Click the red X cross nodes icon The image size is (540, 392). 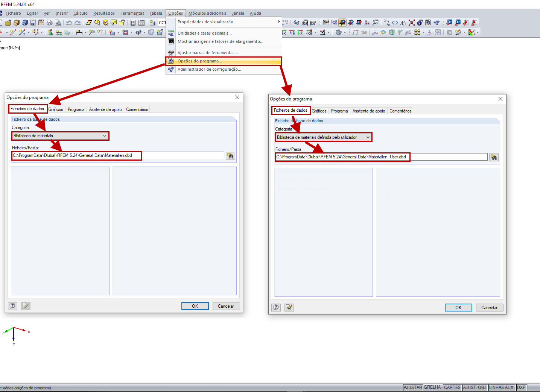pyautogui.click(x=412, y=23)
